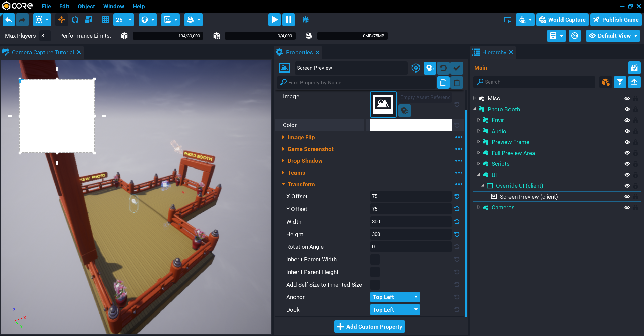644x336 pixels.
Task: Toggle visibility of Screen Preview (client)
Action: [627, 197]
